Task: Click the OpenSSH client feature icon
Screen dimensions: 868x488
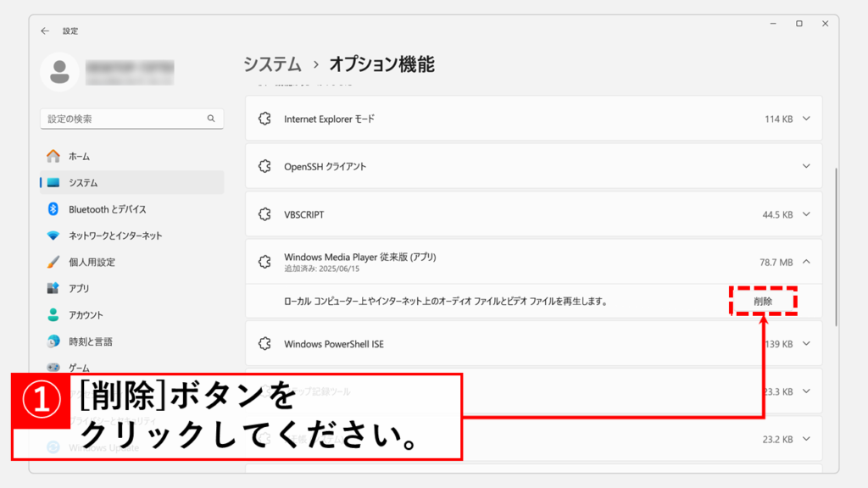Action: (264, 166)
